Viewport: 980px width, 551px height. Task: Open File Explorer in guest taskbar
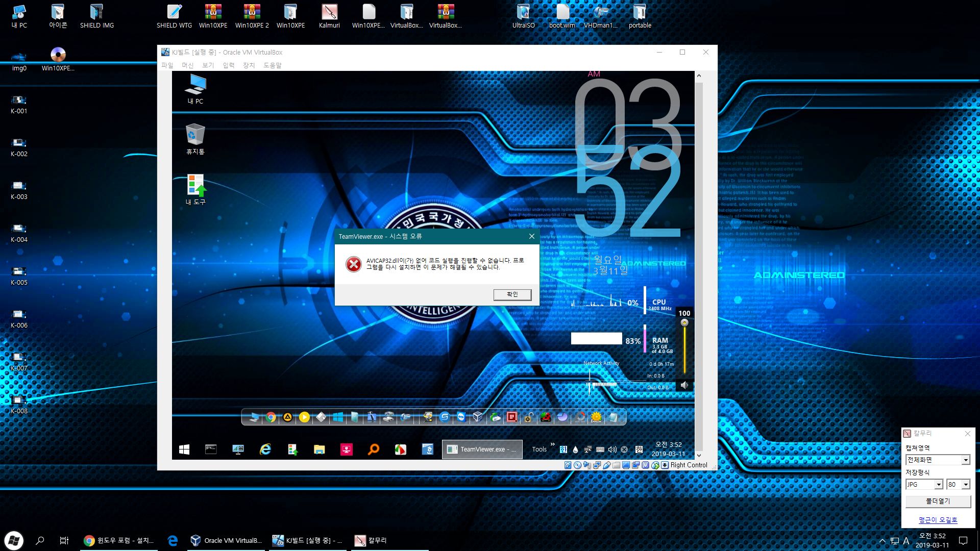coord(319,449)
